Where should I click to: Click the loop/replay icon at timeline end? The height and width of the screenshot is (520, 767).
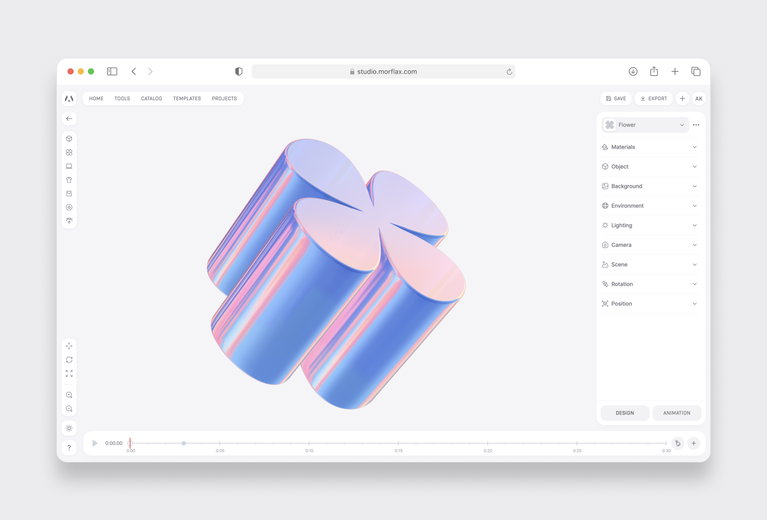pyautogui.click(x=677, y=443)
